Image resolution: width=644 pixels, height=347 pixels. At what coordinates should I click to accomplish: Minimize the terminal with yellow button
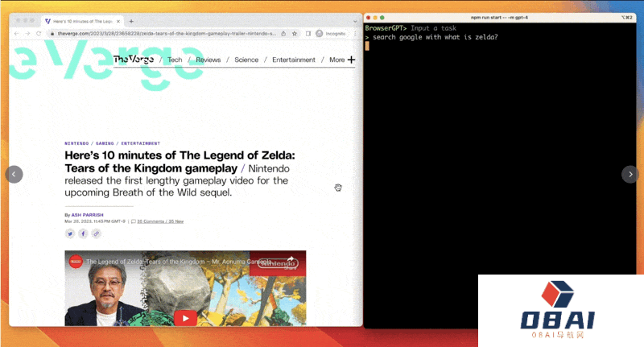point(375,18)
